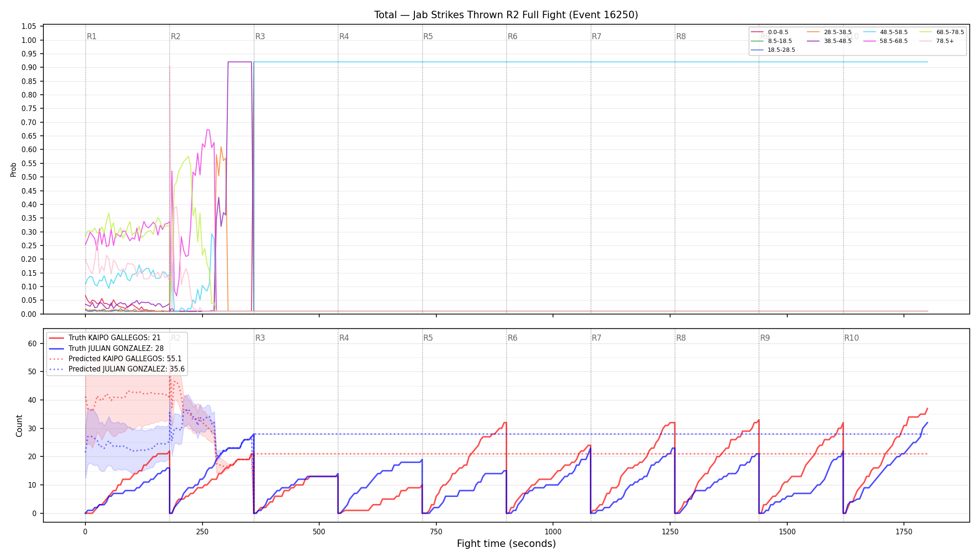The width and height of the screenshot is (980, 560).
Task: Click the 1250 tick on time axis
Action: pyautogui.click(x=670, y=532)
